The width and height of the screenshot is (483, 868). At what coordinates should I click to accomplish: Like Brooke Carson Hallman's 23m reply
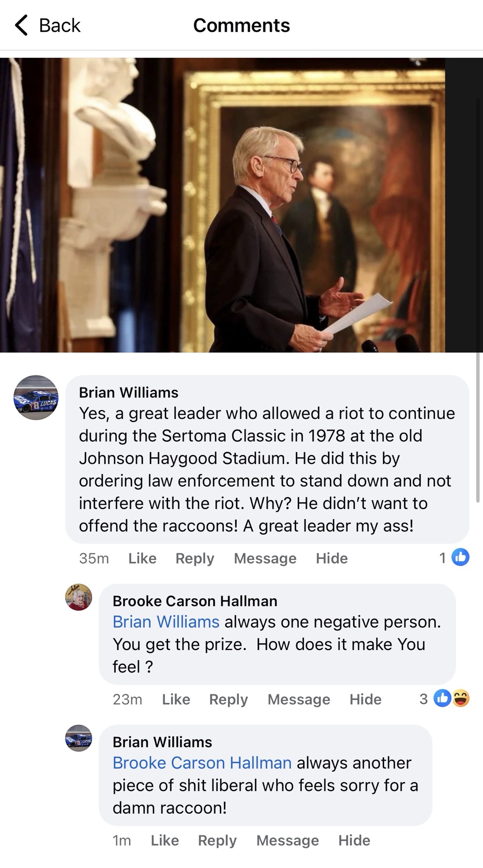pyautogui.click(x=176, y=699)
